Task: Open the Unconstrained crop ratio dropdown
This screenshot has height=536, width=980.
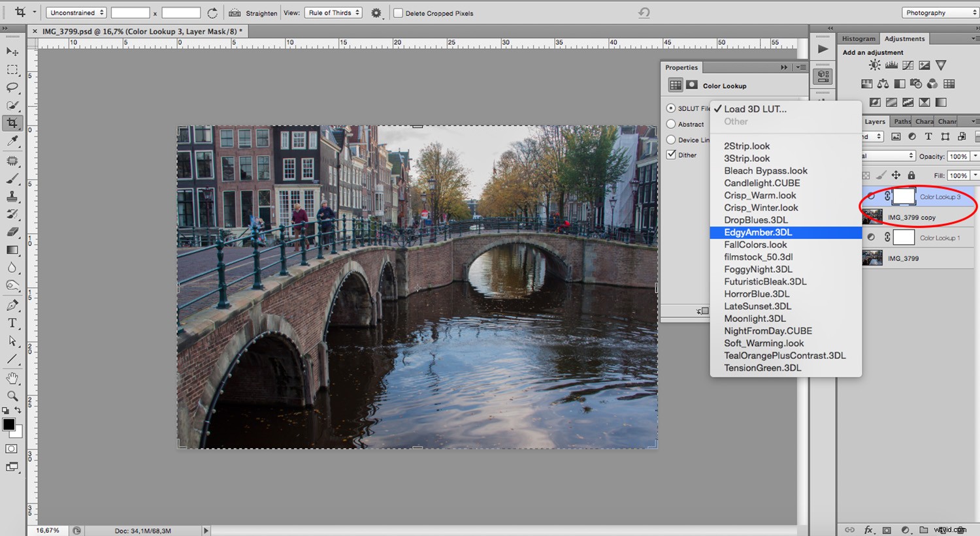Action: click(76, 12)
